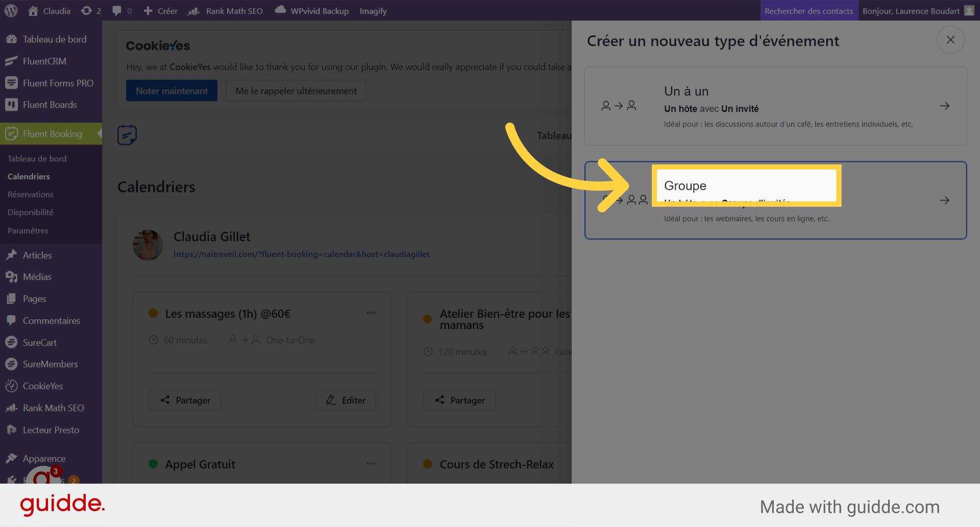
Task: Click the Créer new content item
Action: coord(161,11)
